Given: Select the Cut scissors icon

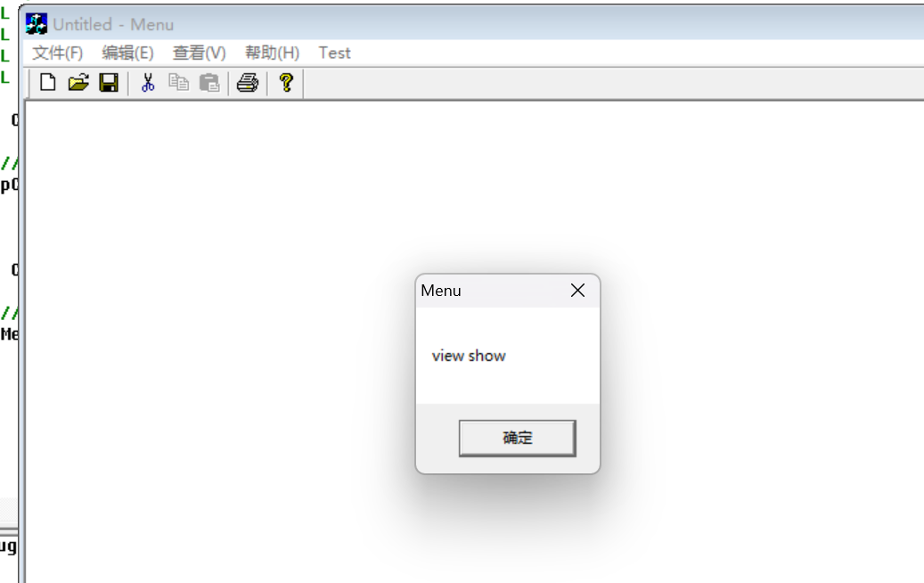Looking at the screenshot, I should [x=148, y=83].
